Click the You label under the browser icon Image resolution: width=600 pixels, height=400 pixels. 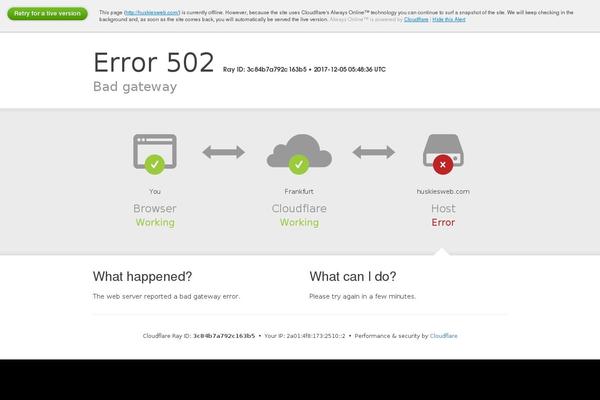click(155, 191)
